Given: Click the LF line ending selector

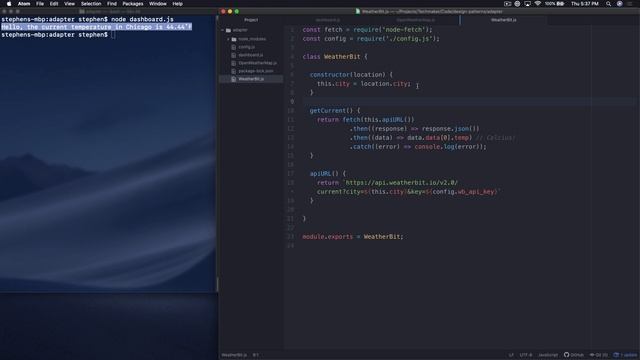Looking at the screenshot, I should tap(511, 355).
